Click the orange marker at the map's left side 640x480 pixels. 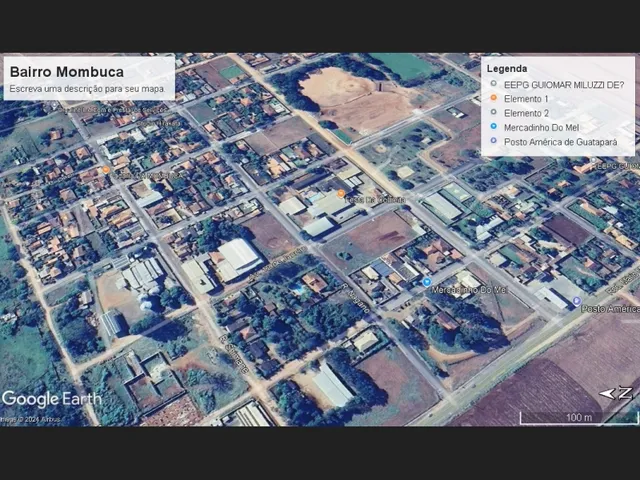[x=106, y=170]
